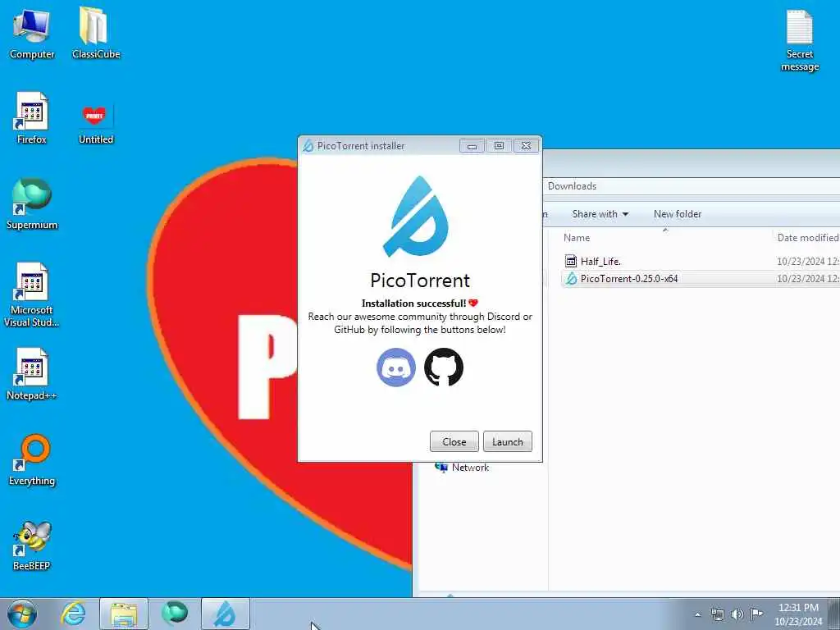Click Downloads in the Explorer address bar
The height and width of the screenshot is (630, 840).
click(x=572, y=186)
